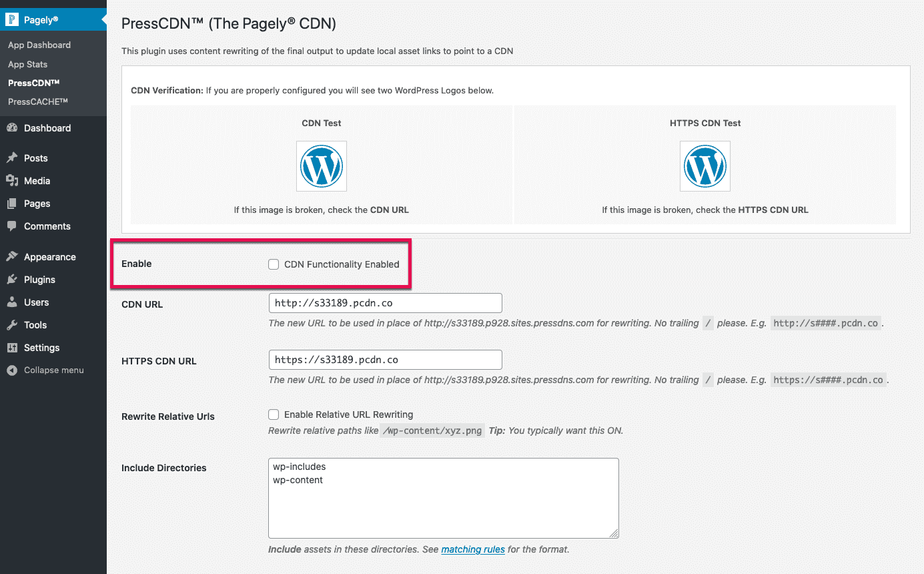Click the 'HTTPS CDN Test' heading text

click(705, 123)
